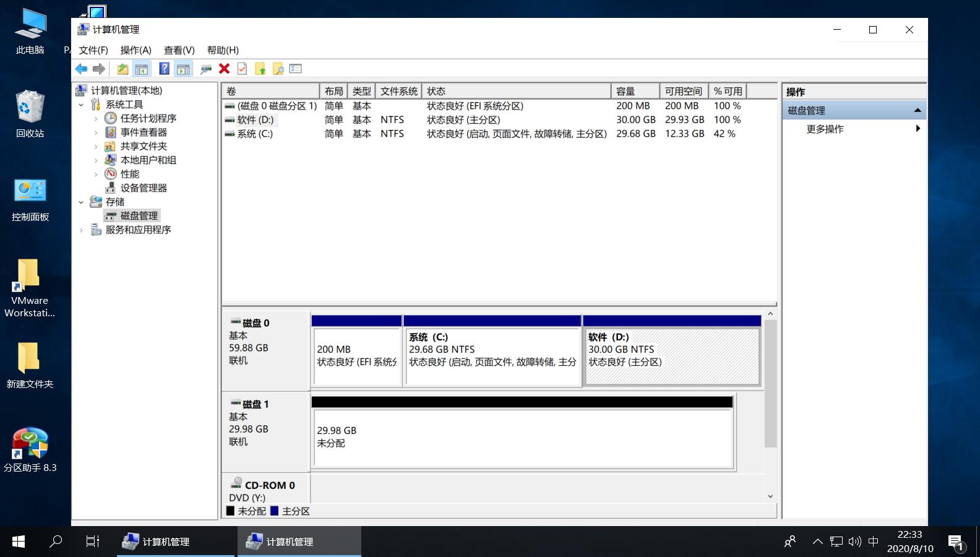The image size is (980, 557).
Task: Click the red X delete icon
Action: pyautogui.click(x=224, y=69)
